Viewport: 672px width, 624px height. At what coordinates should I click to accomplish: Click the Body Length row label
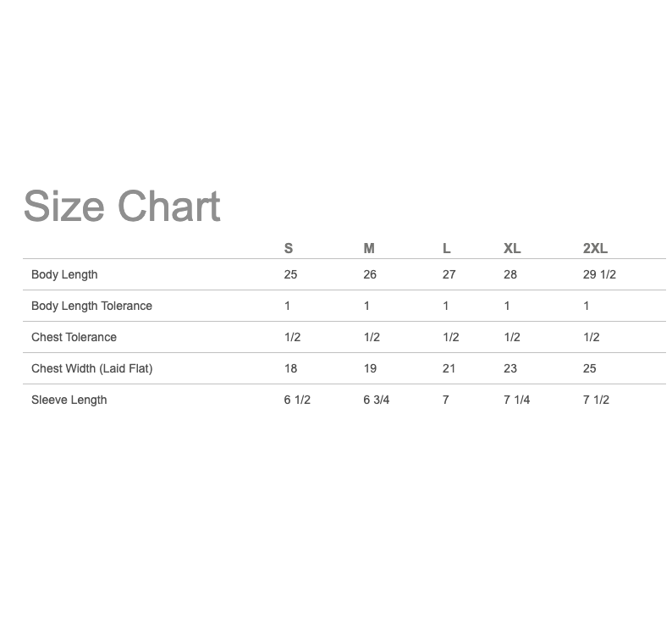point(64,274)
